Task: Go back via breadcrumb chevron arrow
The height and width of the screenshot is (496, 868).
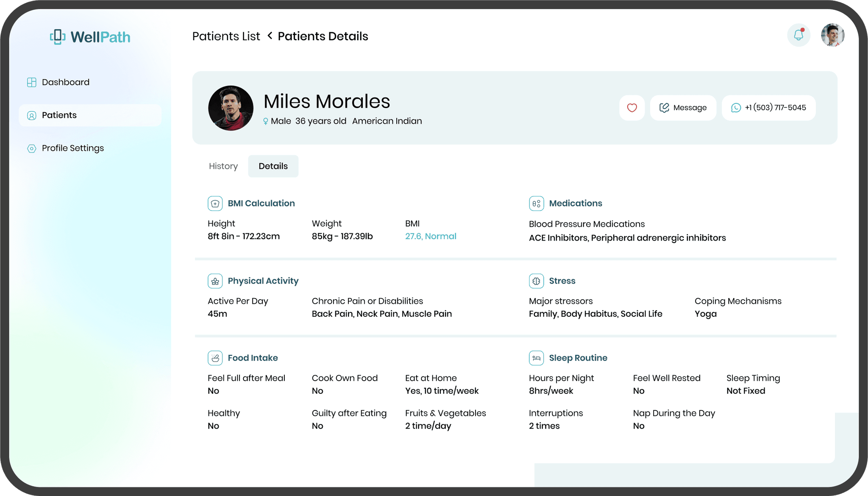Action: click(270, 36)
